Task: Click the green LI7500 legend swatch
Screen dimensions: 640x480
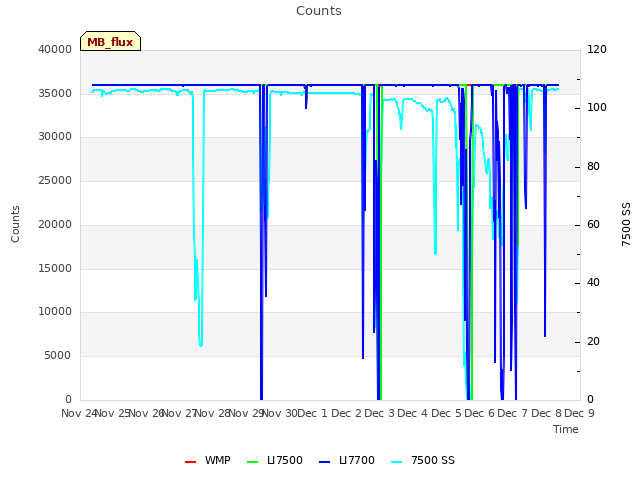Action: coord(253,462)
